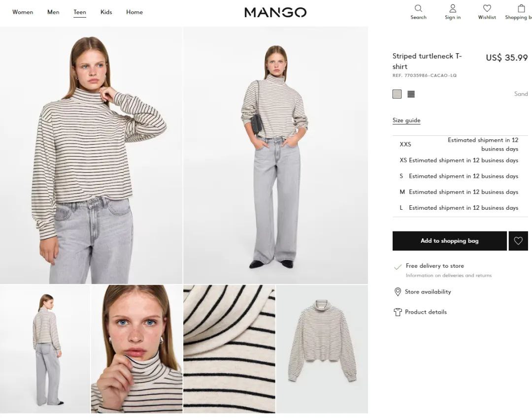This screenshot has width=532, height=419.
Task: Click the Product details t-shirt icon
Action: pos(398,312)
